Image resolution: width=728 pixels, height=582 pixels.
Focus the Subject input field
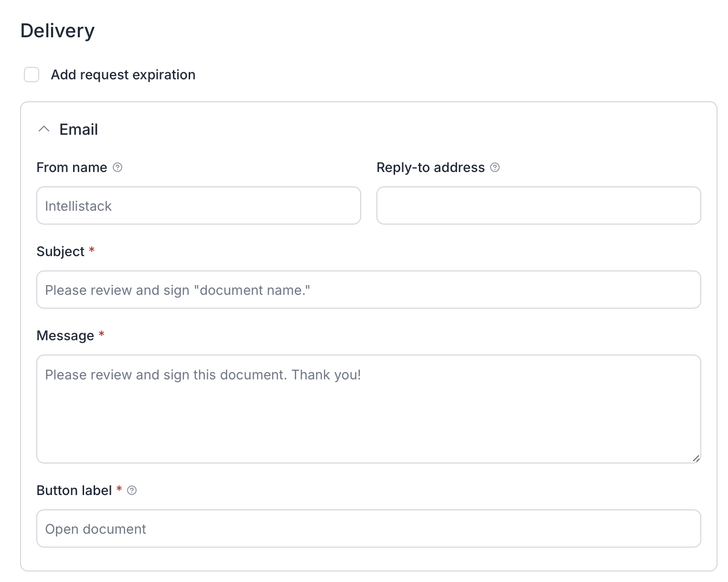[x=368, y=290]
